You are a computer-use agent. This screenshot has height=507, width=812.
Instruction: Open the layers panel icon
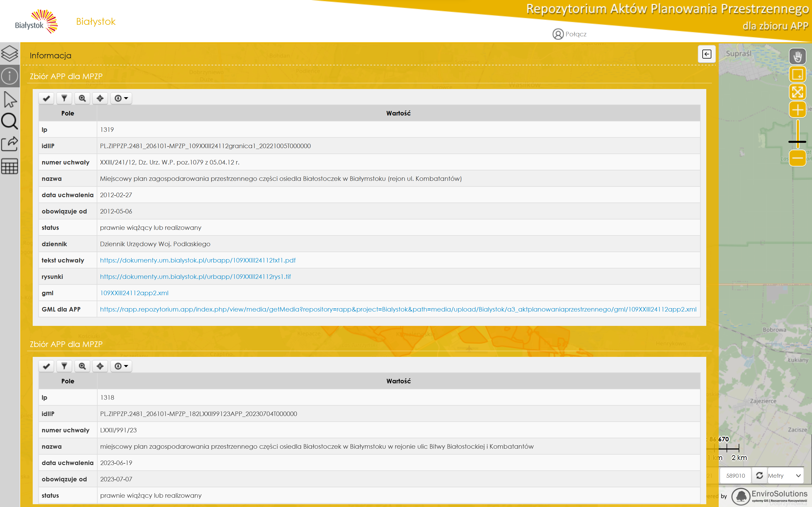[x=10, y=53]
